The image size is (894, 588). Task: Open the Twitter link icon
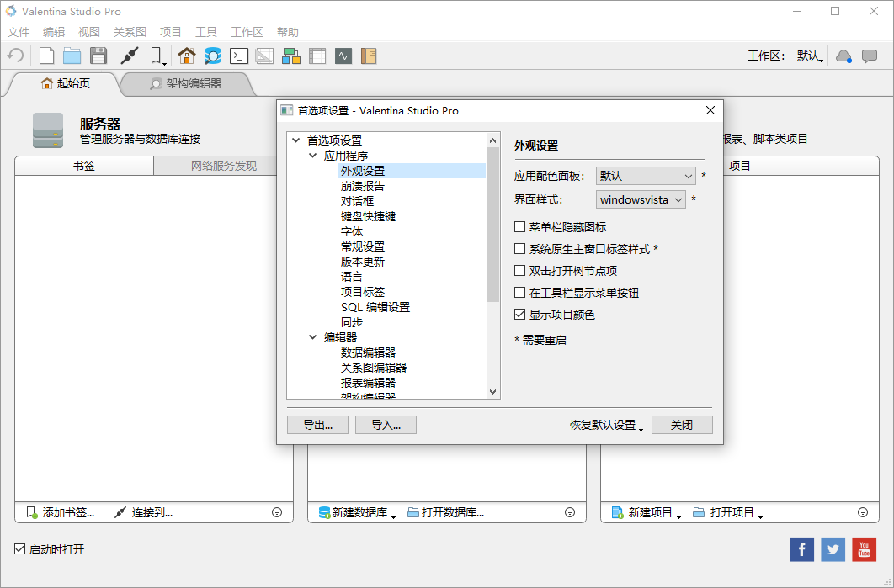(833, 549)
